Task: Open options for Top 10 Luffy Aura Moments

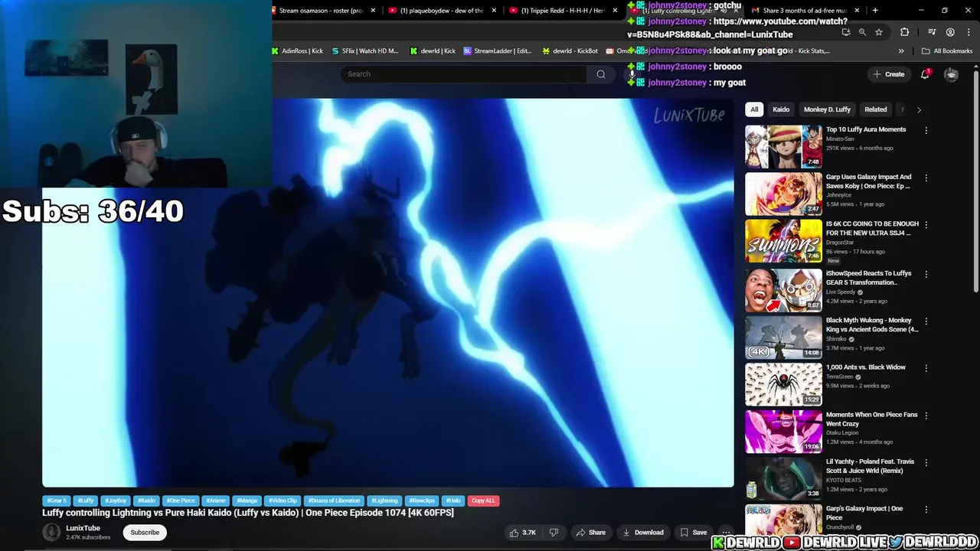Action: pyautogui.click(x=926, y=130)
